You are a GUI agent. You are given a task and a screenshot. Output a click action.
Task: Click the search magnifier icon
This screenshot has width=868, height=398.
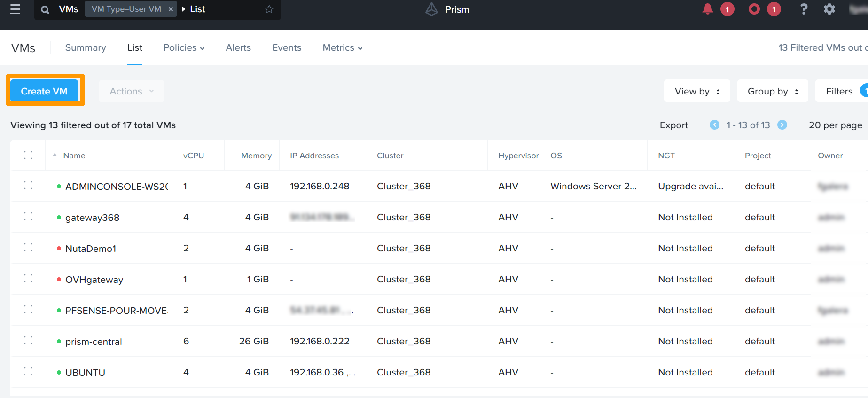[45, 9]
